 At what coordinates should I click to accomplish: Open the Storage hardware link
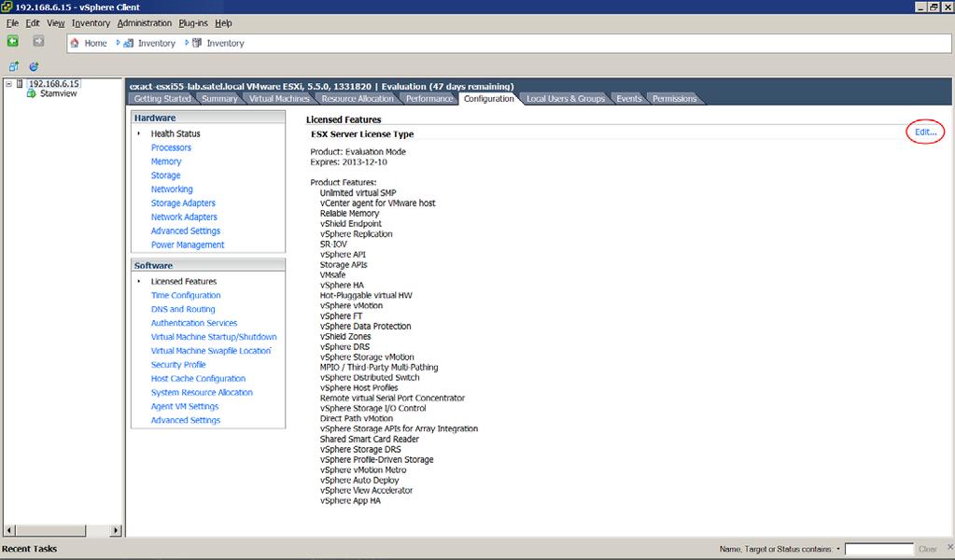pyautogui.click(x=165, y=175)
